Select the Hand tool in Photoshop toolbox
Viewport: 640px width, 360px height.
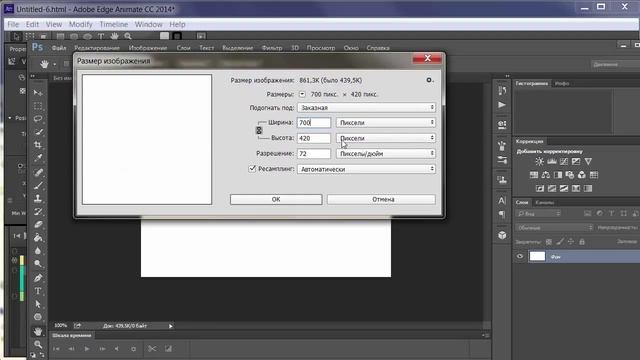pos(38,331)
